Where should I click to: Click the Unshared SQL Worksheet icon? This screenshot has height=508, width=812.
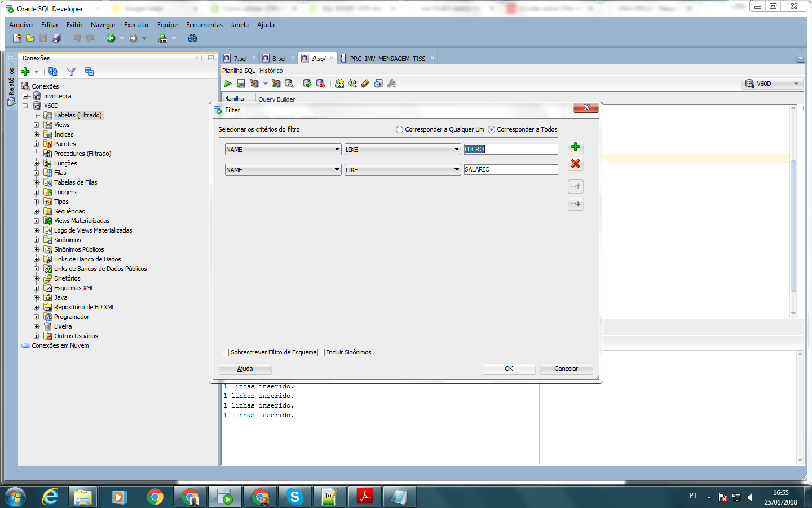click(x=339, y=84)
